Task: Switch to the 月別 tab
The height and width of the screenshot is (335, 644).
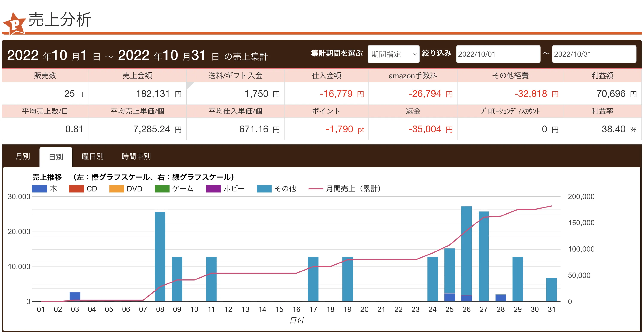Action: pos(23,156)
